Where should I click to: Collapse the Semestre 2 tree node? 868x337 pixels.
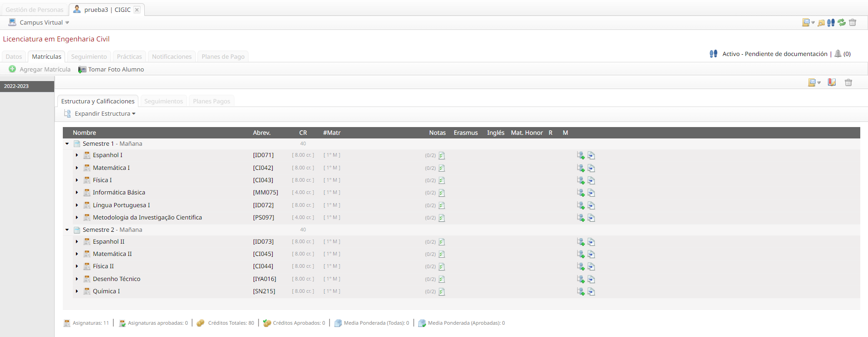pos(67,230)
